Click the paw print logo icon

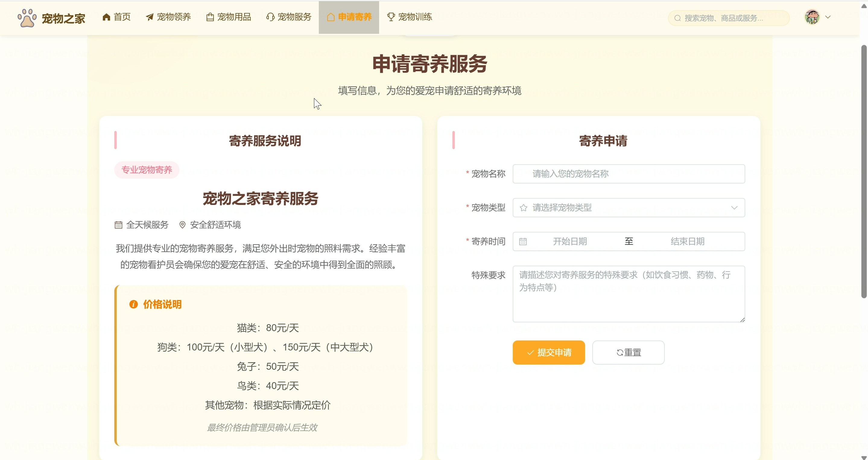(x=27, y=18)
